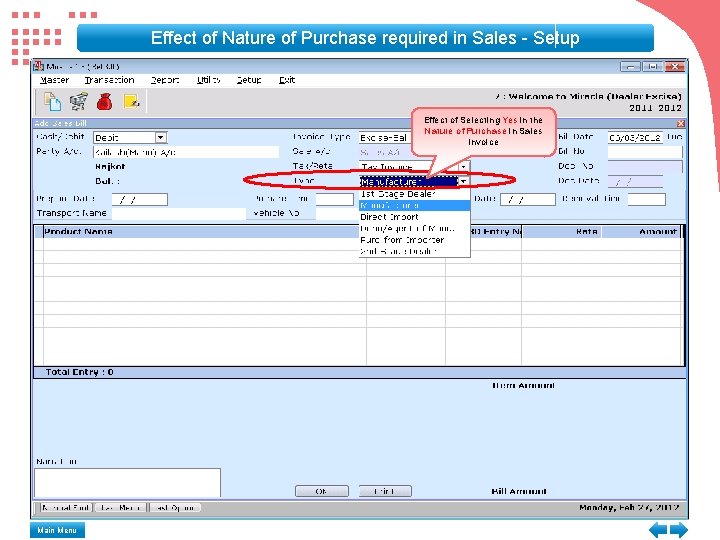Expand the Type dropdown showing Manufacturer
Screen dimensions: 720x540
click(x=464, y=182)
